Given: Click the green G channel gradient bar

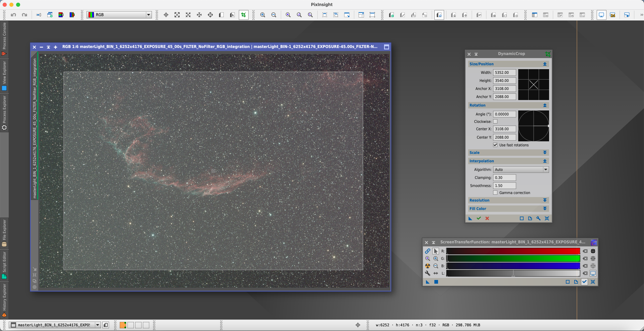Looking at the screenshot, I should [x=513, y=258].
